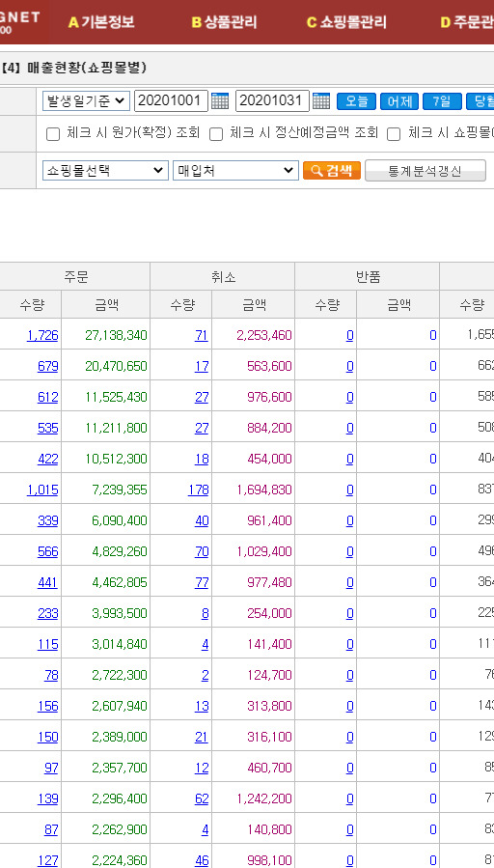
Task: Open order quantity link 87
Action: (x=51, y=830)
